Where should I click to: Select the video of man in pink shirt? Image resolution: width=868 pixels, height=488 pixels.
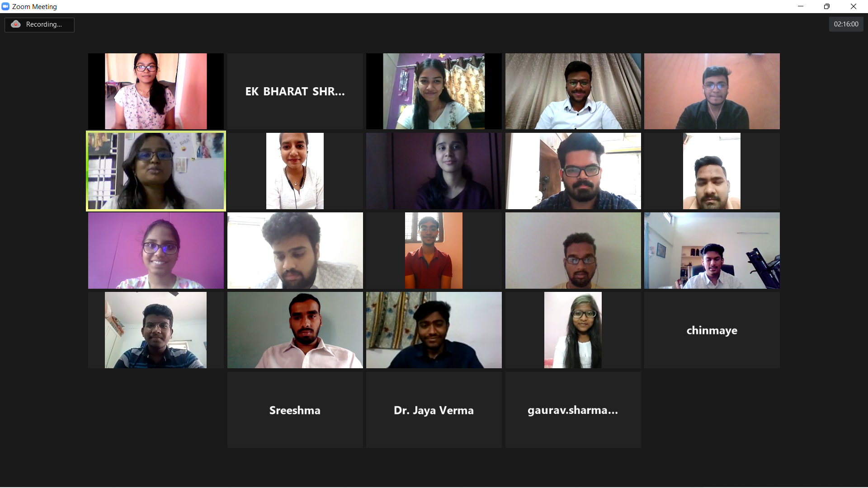tap(295, 330)
